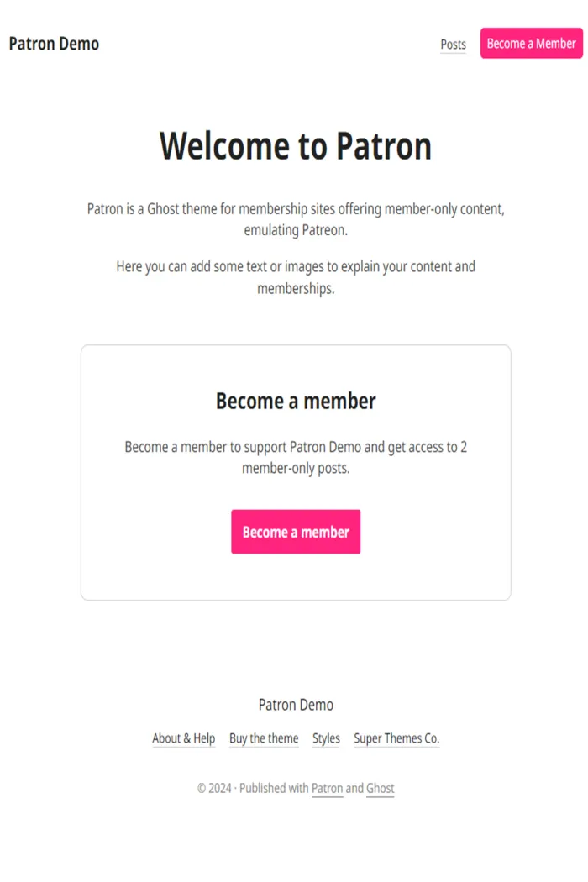The width and height of the screenshot is (588, 882).
Task: Click the 'Patron is a Ghost theme' paragraph
Action: click(296, 209)
